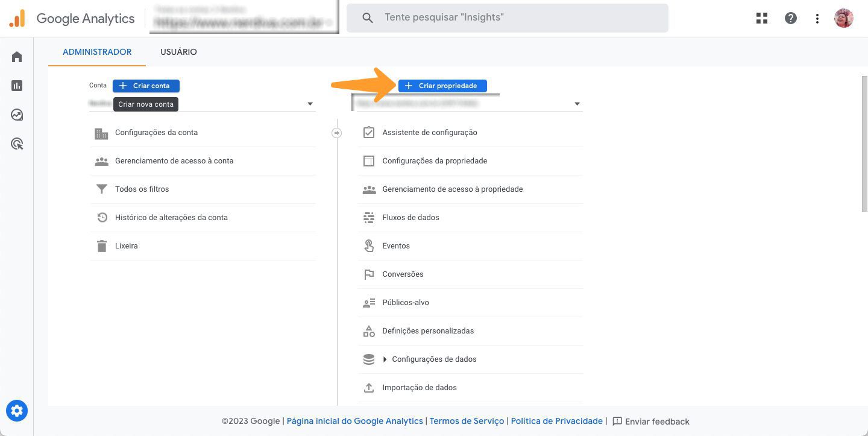Click the vertical page scrollbar

pyautogui.click(x=864, y=144)
